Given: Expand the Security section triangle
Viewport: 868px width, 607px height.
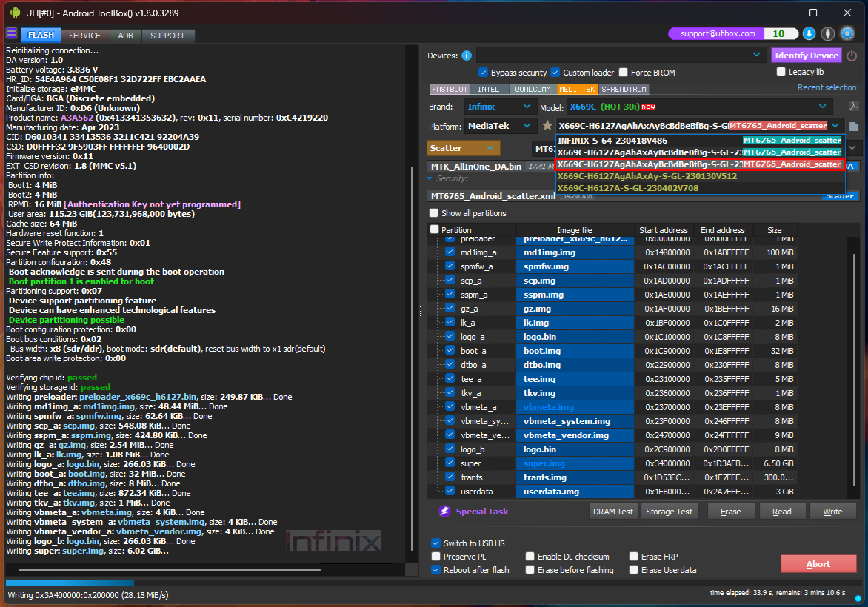Looking at the screenshot, I should (430, 178).
